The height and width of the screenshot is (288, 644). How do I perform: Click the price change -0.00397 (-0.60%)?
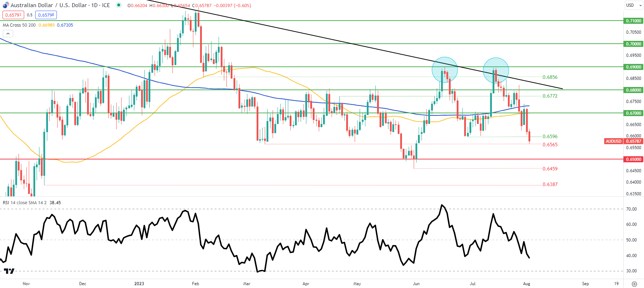(232, 6)
